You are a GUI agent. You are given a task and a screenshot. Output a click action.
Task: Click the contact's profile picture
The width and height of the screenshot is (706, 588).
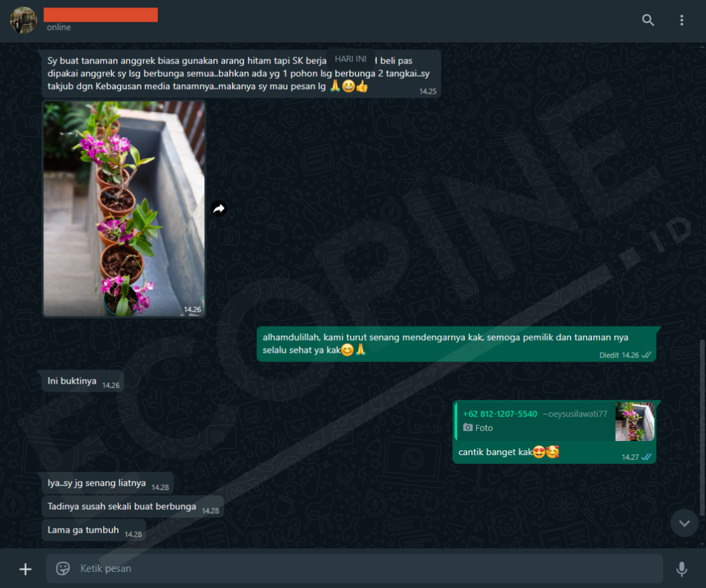[x=23, y=20]
